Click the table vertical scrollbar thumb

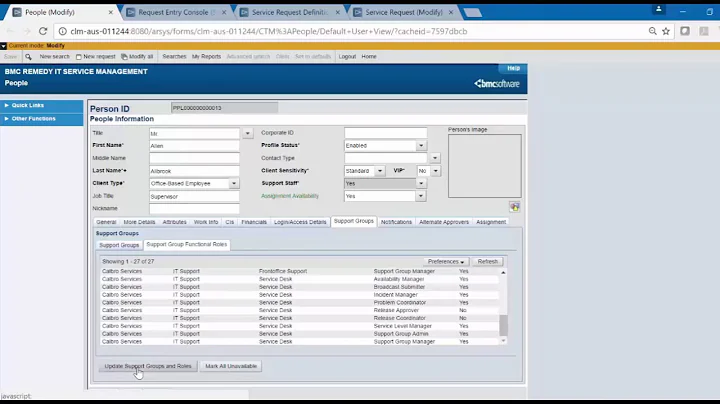(x=503, y=325)
